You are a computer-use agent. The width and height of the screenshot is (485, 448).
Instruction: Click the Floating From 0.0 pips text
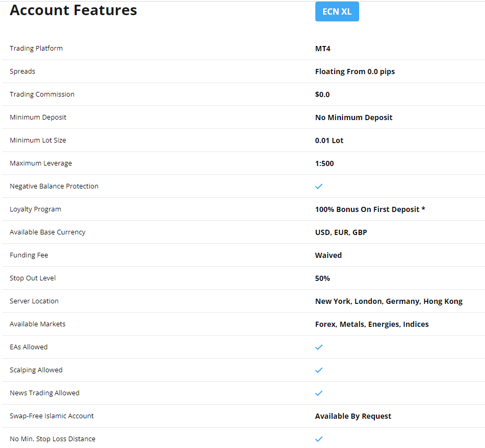click(x=354, y=72)
